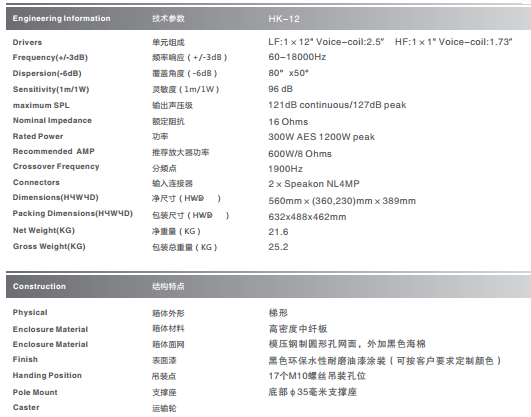This screenshot has width=531, height=417.
Task: Click the Construction section header
Action: tap(39, 286)
